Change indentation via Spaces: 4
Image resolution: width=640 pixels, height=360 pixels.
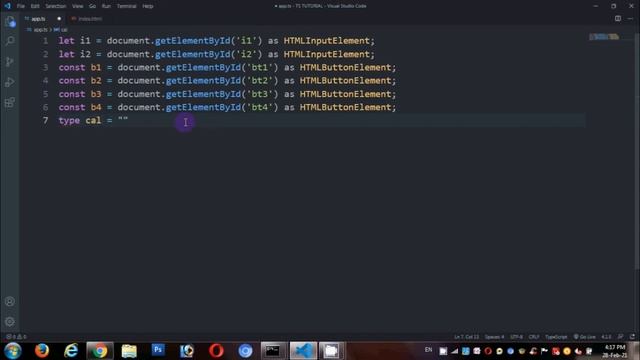(x=494, y=337)
